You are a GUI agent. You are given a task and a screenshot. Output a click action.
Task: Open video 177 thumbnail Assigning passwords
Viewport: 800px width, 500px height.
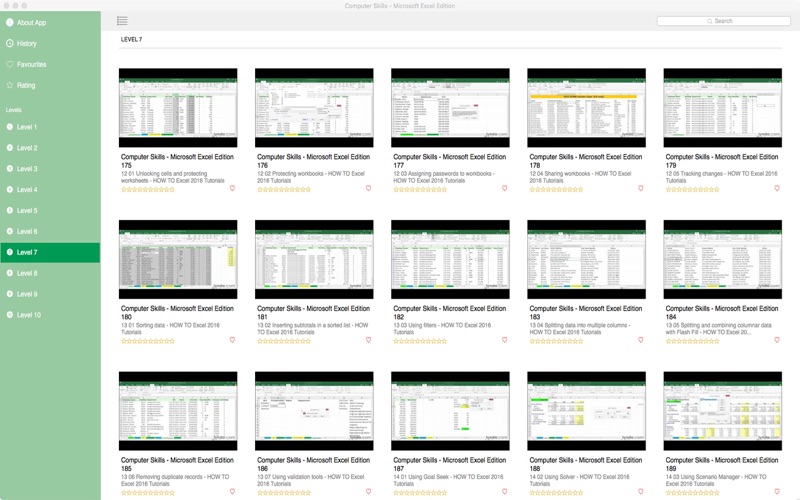pyautogui.click(x=451, y=108)
